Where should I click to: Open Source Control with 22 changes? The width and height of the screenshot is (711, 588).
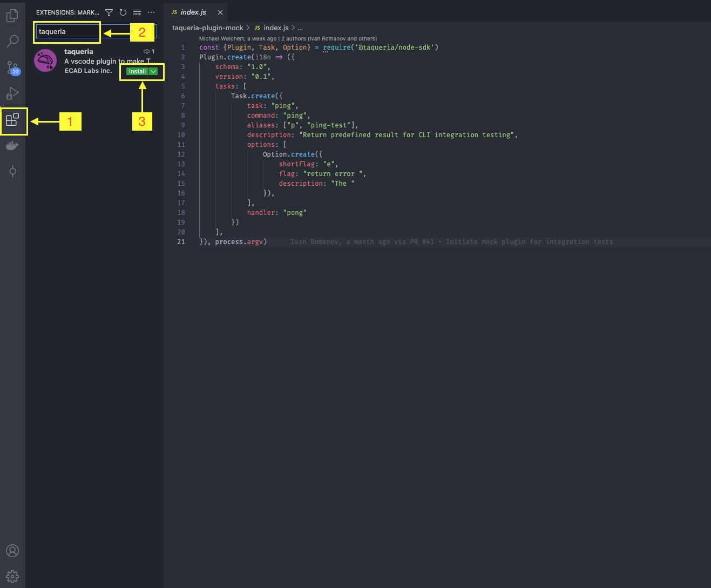pyautogui.click(x=12, y=67)
